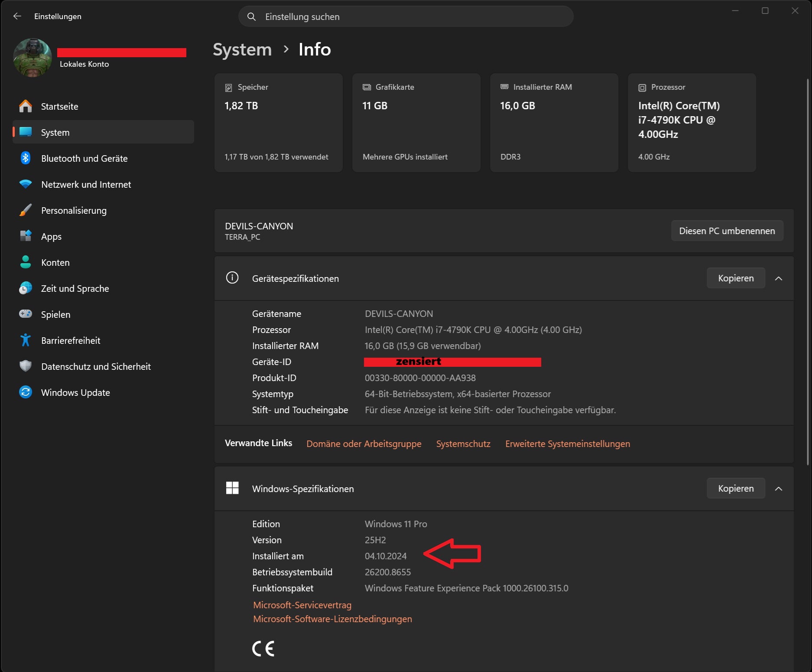The width and height of the screenshot is (812, 672).
Task: Open the Grafikkarte 11 GB card
Action: click(416, 123)
